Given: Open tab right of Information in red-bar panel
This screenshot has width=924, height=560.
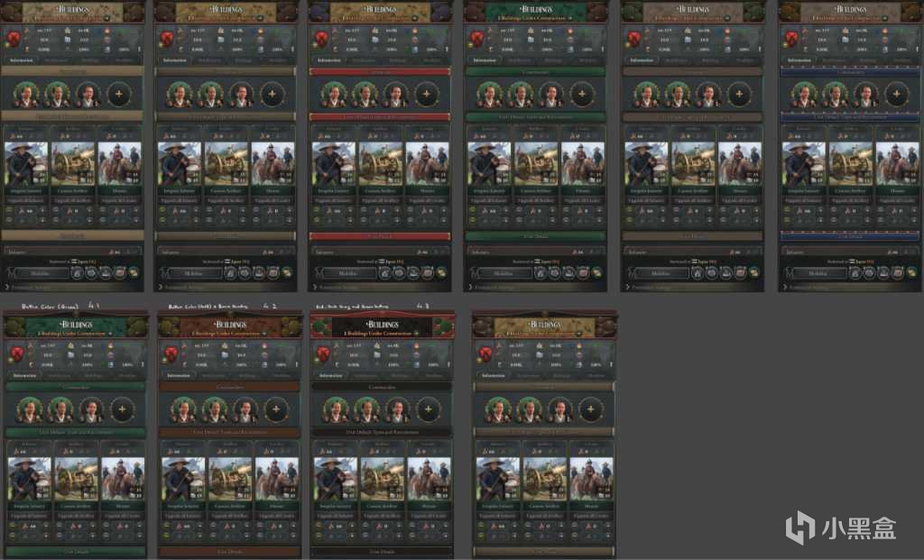Looking at the screenshot, I should (x=363, y=60).
